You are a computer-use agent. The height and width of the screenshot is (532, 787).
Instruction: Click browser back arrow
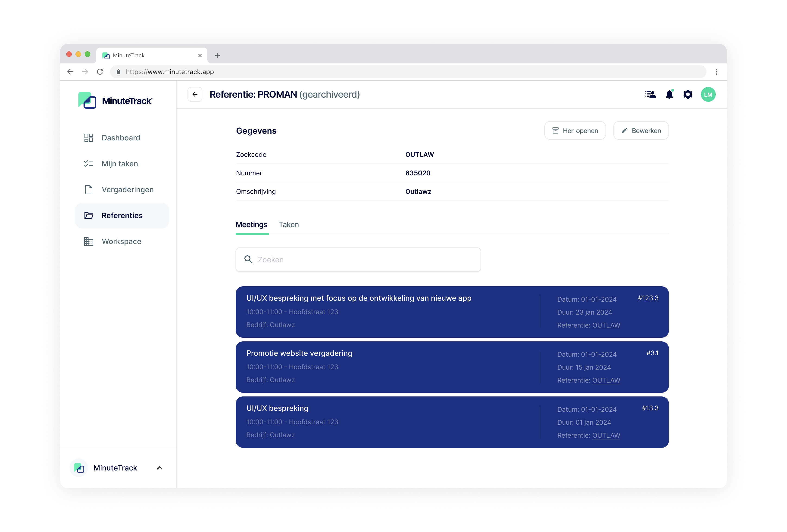tap(70, 72)
